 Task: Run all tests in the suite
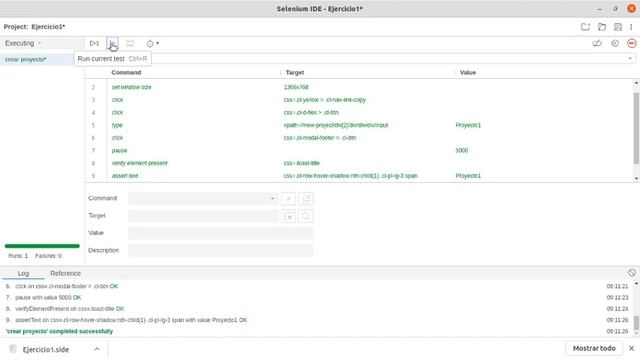pos(94,43)
